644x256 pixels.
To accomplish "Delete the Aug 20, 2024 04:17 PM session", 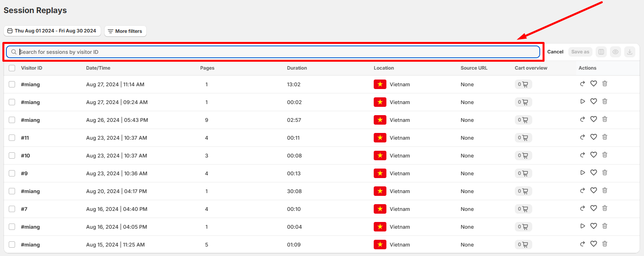I will coord(604,191).
